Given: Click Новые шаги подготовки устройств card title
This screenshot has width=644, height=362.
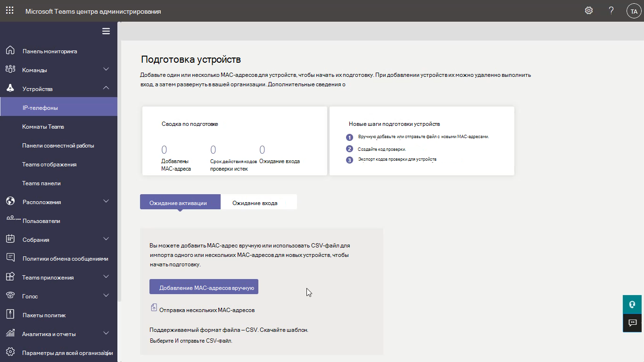Looking at the screenshot, I should (x=394, y=124).
